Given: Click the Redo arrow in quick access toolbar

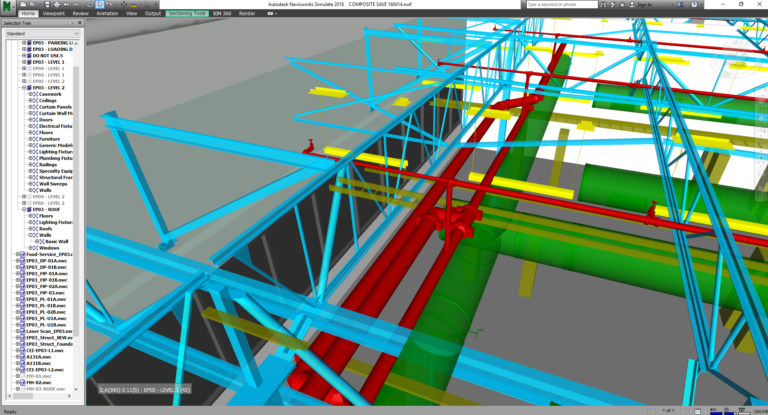Looking at the screenshot, I should [75, 4].
